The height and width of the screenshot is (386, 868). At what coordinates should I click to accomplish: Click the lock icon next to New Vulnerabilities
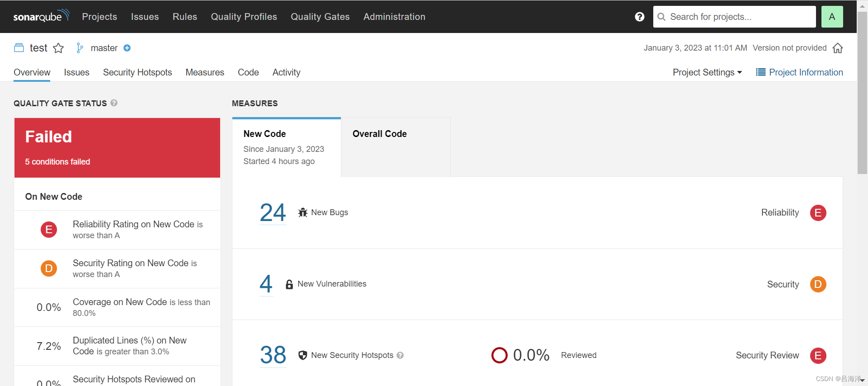click(289, 284)
